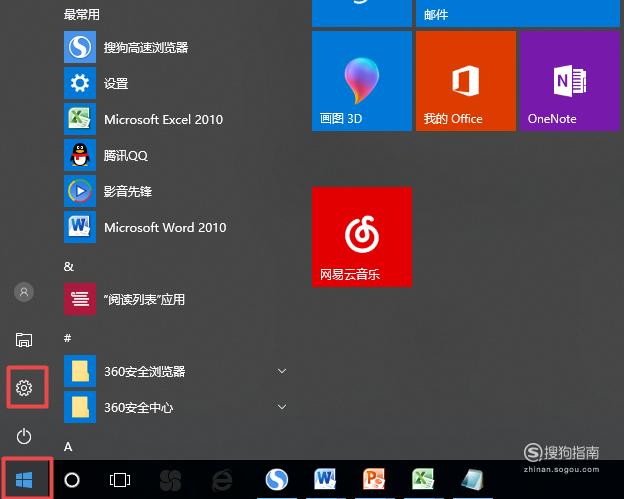Viewport: 624px width, 499px height.
Task: Click the notepad icon on the taskbar
Action: pos(472,479)
